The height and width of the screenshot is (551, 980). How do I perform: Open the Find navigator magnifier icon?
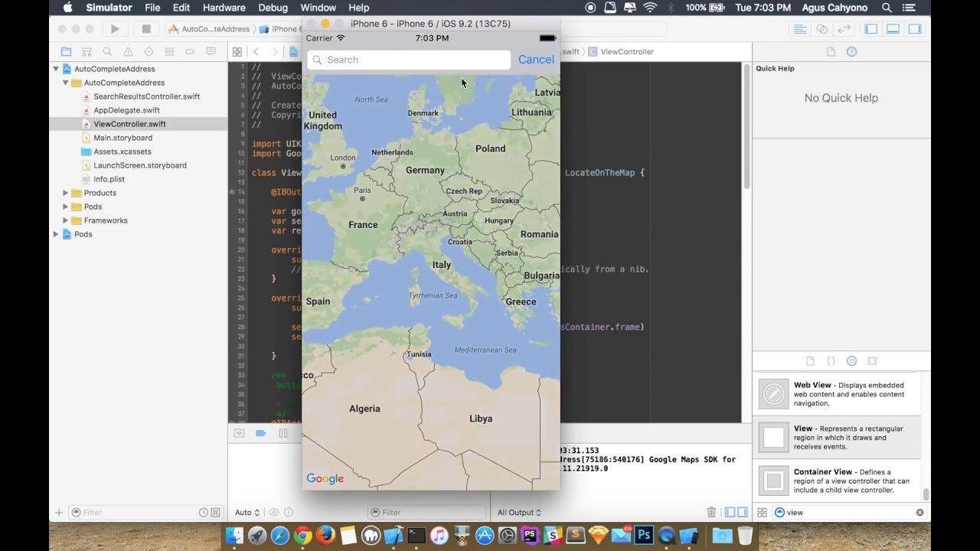[107, 52]
